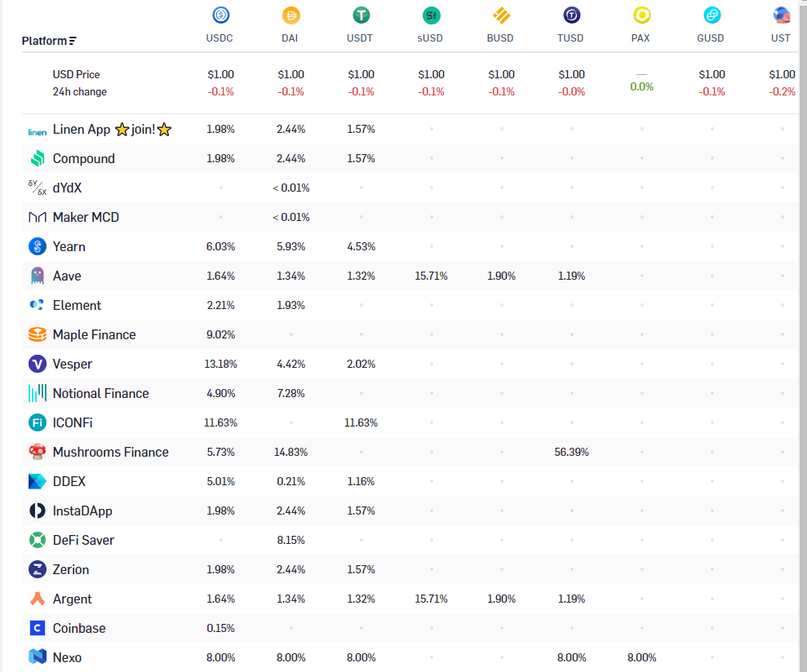Click the Notional Finance logo icon
Viewport: 807px width, 672px height.
37,393
